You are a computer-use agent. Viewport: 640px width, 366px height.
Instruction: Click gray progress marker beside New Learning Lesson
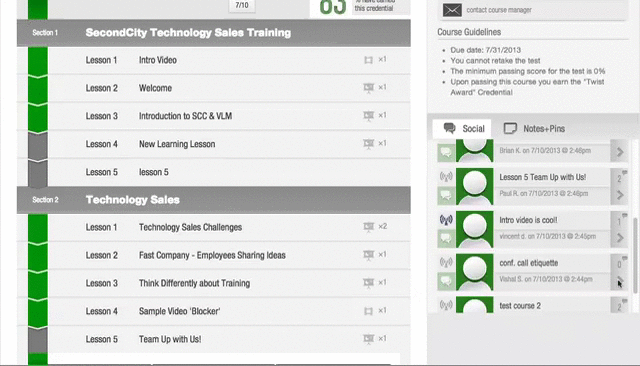click(x=38, y=145)
